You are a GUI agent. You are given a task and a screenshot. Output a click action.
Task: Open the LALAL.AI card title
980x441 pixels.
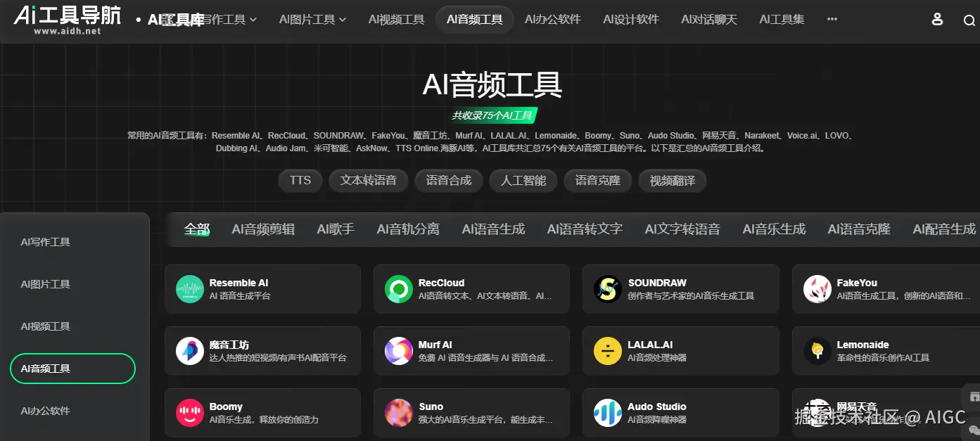[651, 345]
